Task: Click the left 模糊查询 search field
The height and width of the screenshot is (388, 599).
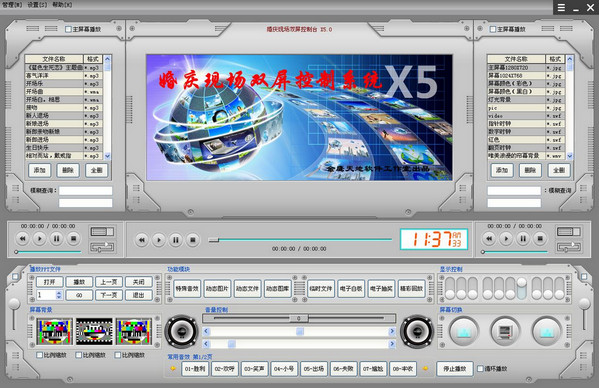Action: pos(86,191)
